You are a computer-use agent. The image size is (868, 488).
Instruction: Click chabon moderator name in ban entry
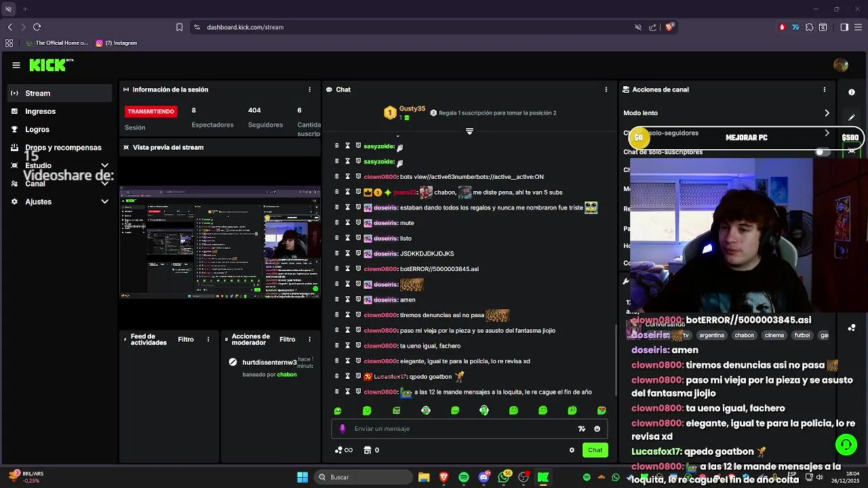(x=287, y=374)
